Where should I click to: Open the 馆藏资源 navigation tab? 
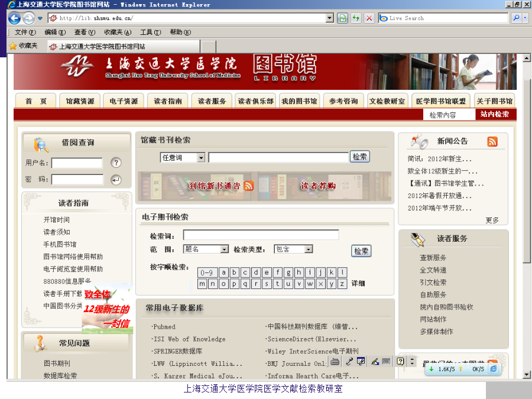[80, 101]
